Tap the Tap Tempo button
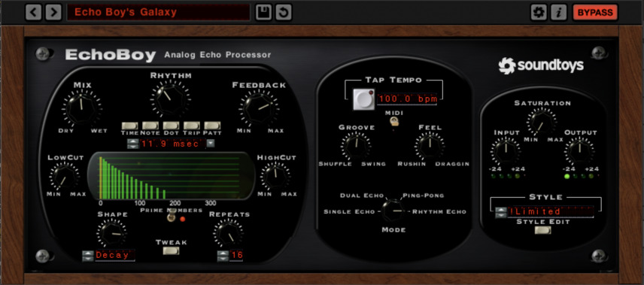This screenshot has height=285, width=644. pos(364,99)
